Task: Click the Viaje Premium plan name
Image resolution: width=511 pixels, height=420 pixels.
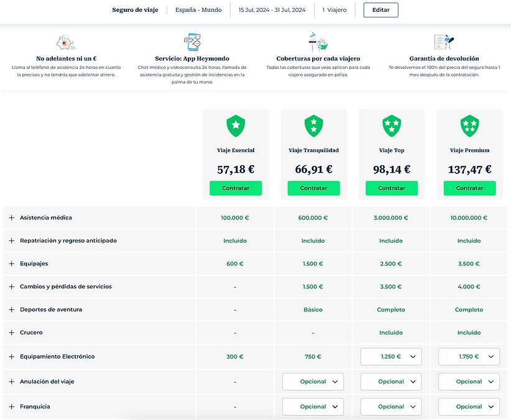Action: click(469, 150)
